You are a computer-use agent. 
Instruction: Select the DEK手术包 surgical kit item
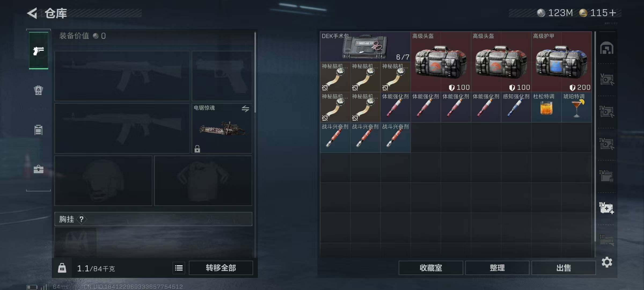[x=365, y=47]
